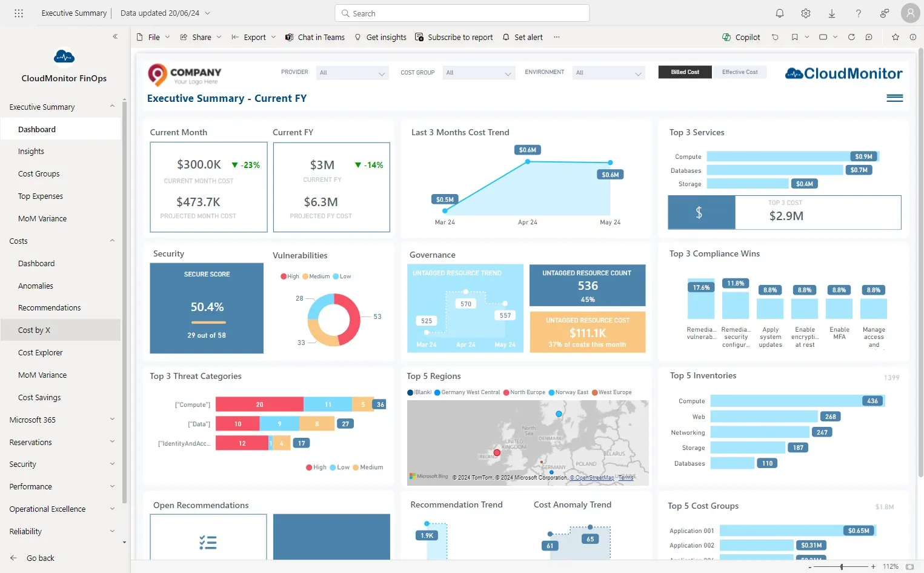Screen dimensions: 924x573
Task: Click the bookmark icon in toolbar
Action: click(794, 37)
